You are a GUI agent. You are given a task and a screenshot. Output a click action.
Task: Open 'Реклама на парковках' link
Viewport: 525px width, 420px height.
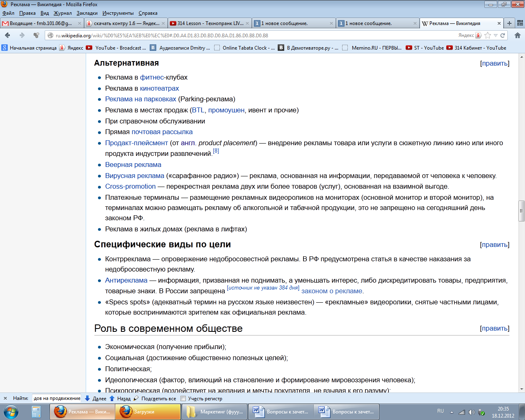[x=141, y=99]
